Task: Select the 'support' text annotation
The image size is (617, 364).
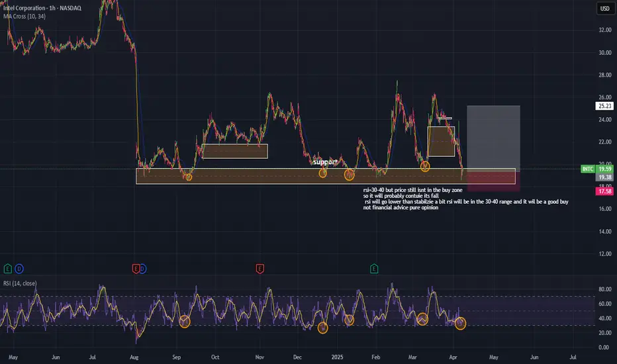Action: point(325,161)
